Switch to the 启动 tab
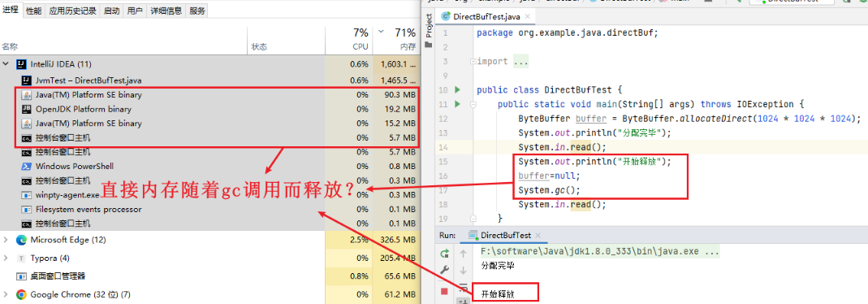This screenshot has height=304, width=868. coord(111,11)
